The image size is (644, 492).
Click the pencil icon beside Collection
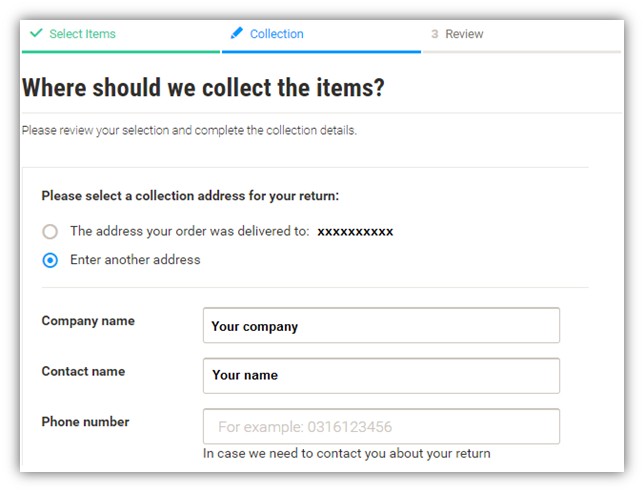point(236,34)
